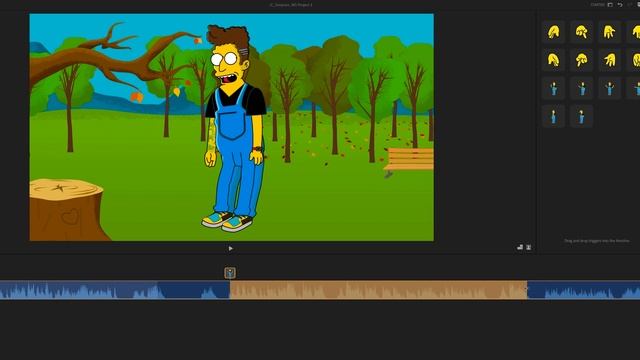
Task: Select second body pose trigger in bottom row
Action: [582, 116]
